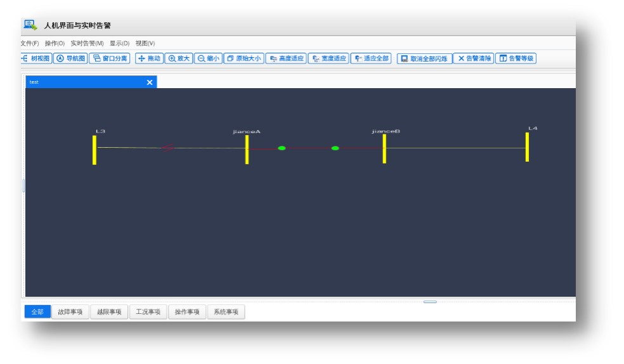Open the 树视图 tree view

pyautogui.click(x=36, y=58)
